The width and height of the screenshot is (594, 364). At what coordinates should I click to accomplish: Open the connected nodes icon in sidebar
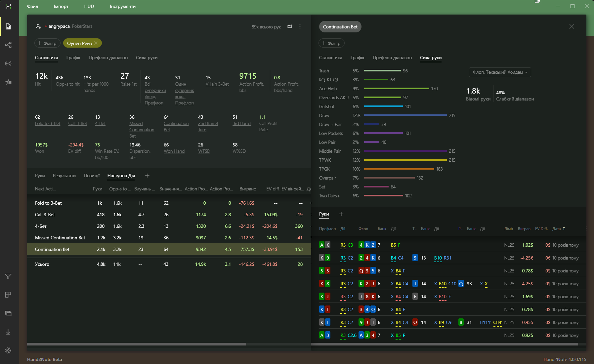click(x=8, y=45)
